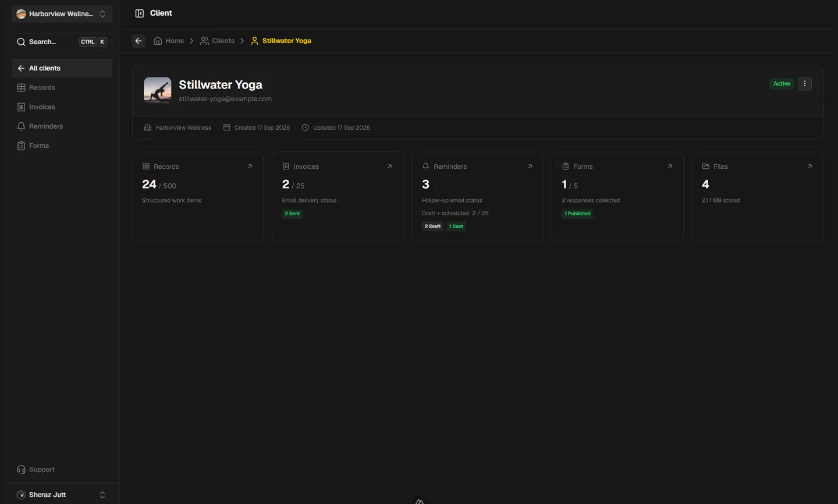This screenshot has width=838, height=504.
Task: Click the 2.17 MB stored text
Action: pos(721,200)
